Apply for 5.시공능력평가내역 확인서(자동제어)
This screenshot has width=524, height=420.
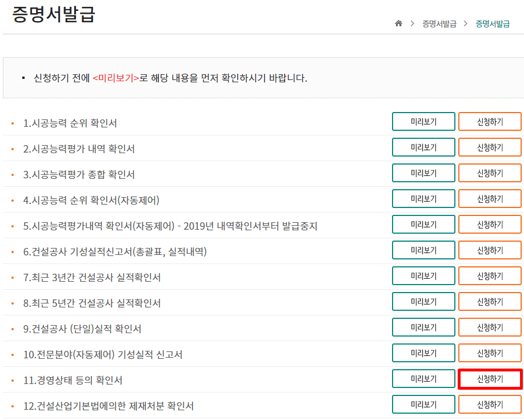[490, 224]
